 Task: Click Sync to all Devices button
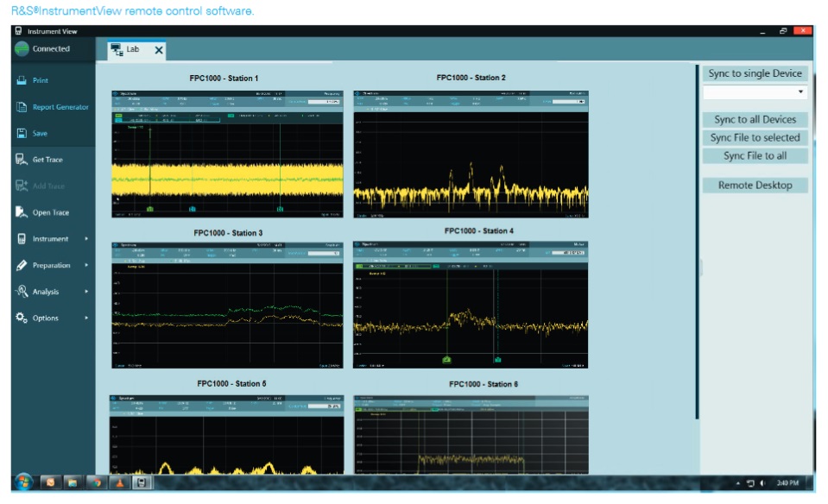tap(755, 119)
